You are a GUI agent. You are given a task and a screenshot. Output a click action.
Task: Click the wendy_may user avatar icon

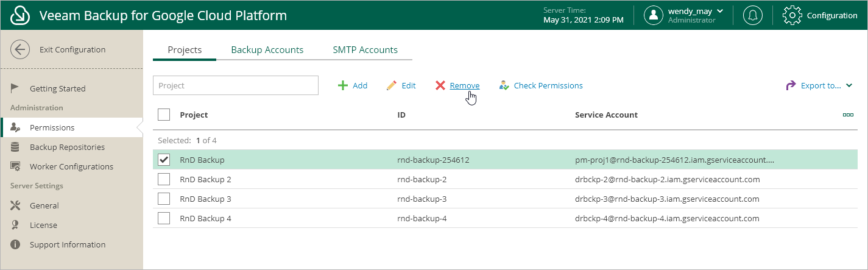click(654, 15)
